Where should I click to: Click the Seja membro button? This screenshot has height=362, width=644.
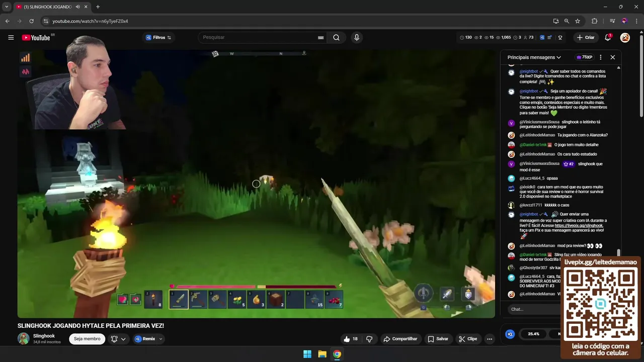click(x=87, y=339)
